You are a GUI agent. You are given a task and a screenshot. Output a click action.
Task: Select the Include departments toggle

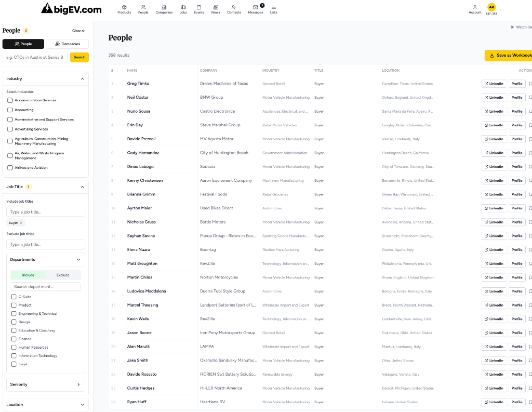(28, 275)
